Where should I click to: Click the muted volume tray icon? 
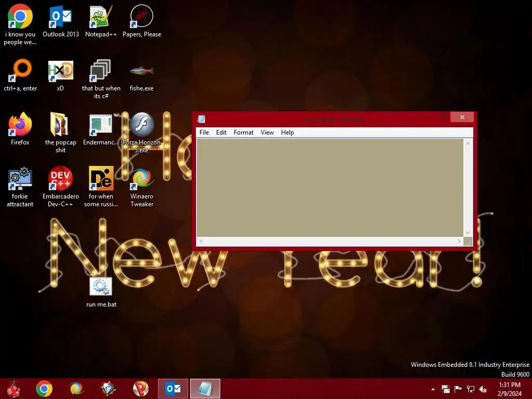click(x=483, y=389)
